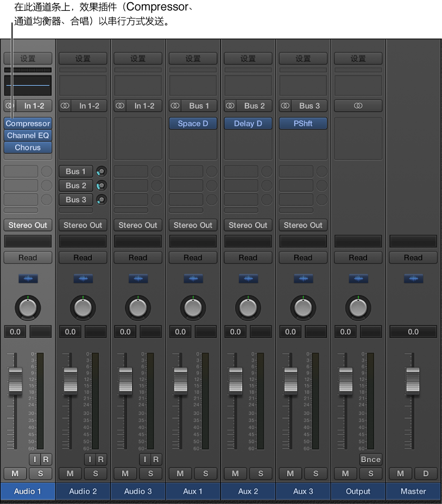Open the In 1-2 input menu on Audio 1
The height and width of the screenshot is (504, 442).
[x=34, y=106]
